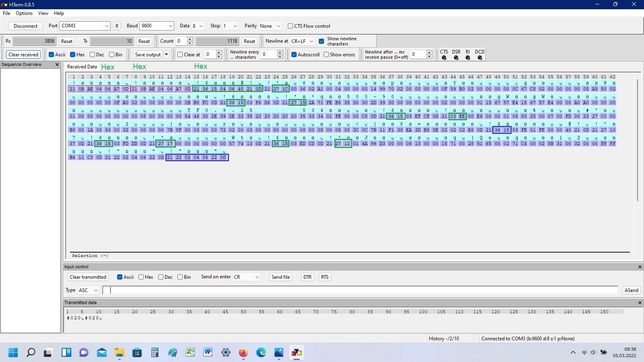Viewport: 644px width, 362px height.
Task: Open Send on enter CR dropdown
Action: (x=246, y=277)
